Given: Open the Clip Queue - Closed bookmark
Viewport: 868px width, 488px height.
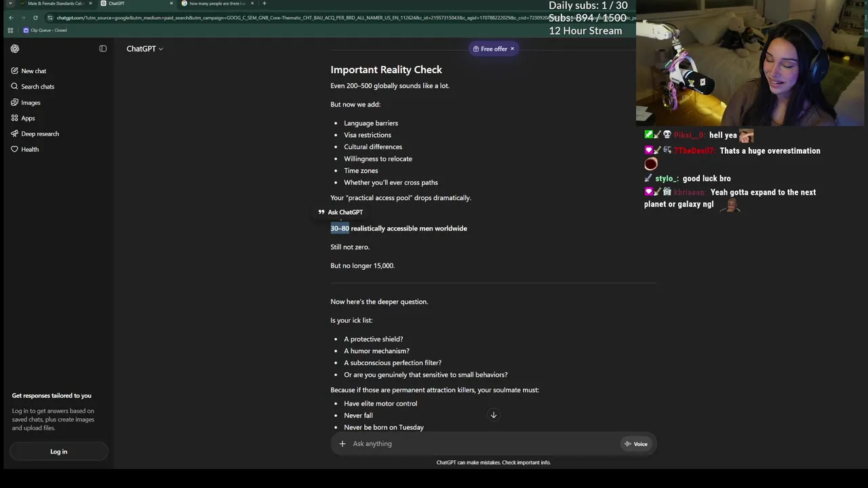Looking at the screenshot, I should [x=45, y=30].
